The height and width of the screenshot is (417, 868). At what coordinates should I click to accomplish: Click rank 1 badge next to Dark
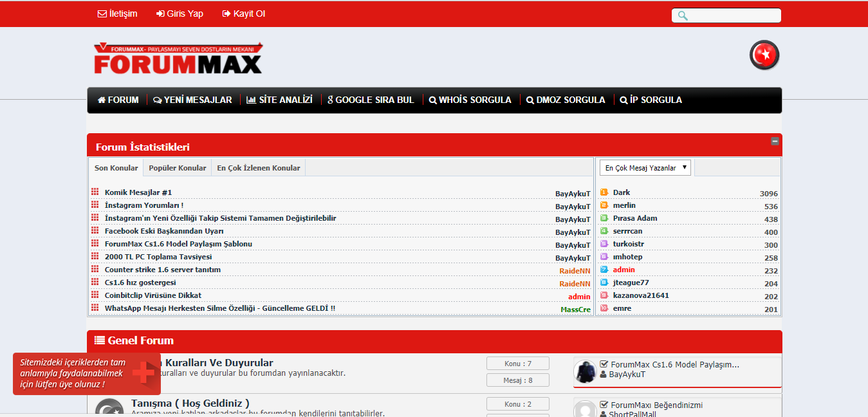(x=604, y=192)
